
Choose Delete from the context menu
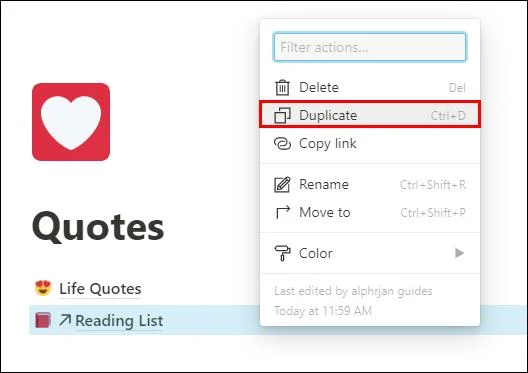(370, 88)
